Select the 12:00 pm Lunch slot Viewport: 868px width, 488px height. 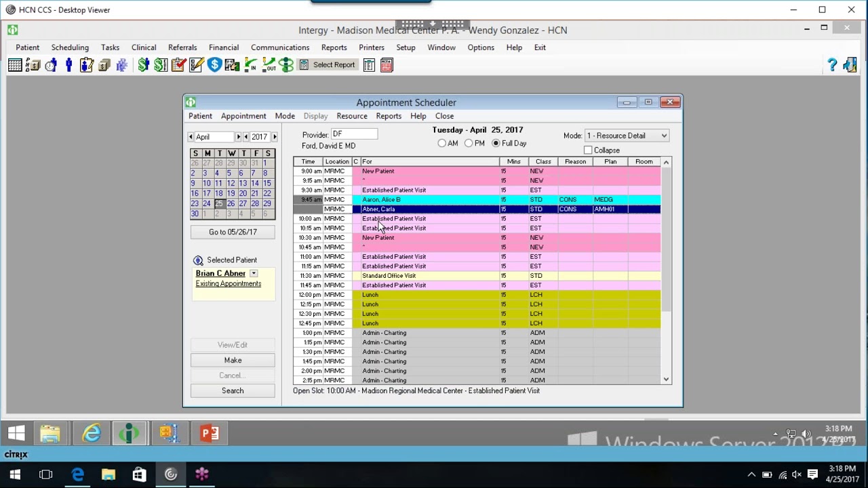[x=477, y=295]
